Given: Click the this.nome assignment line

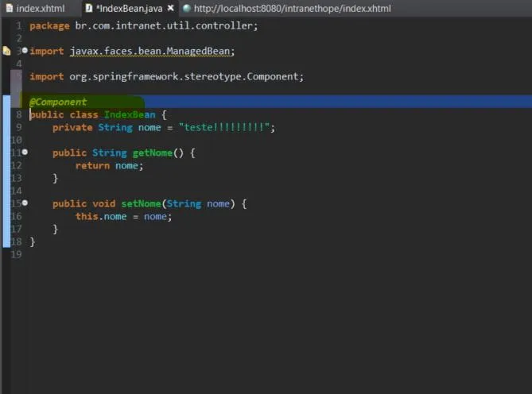Looking at the screenshot, I should click(x=123, y=217).
